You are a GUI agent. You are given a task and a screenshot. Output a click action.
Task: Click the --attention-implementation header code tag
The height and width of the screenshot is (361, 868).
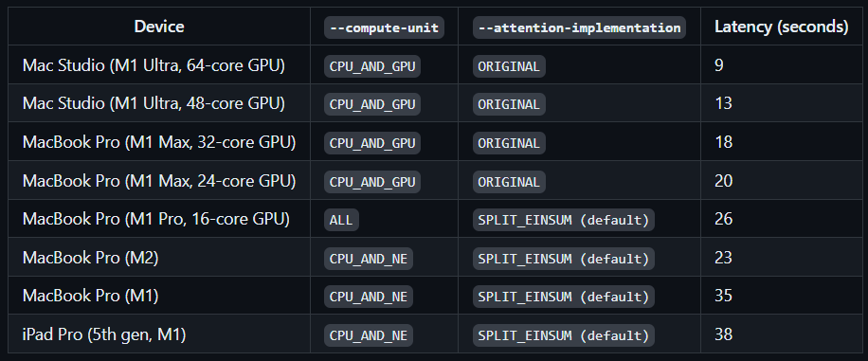(579, 27)
